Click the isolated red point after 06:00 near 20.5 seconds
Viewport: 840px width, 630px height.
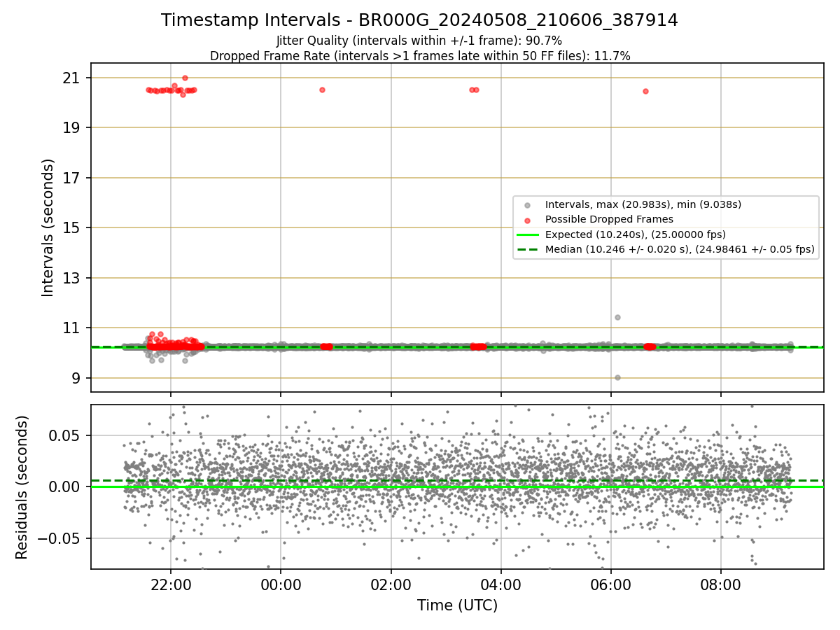pyautogui.click(x=645, y=91)
